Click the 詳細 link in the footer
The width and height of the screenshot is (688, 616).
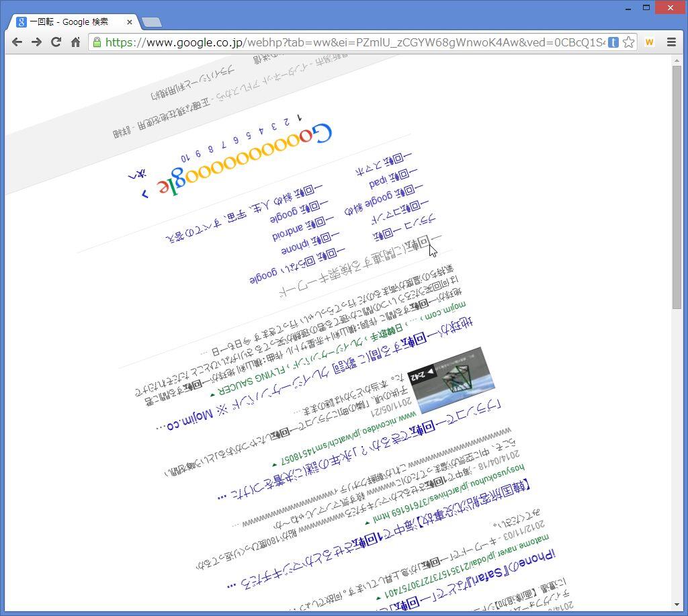click(x=122, y=132)
